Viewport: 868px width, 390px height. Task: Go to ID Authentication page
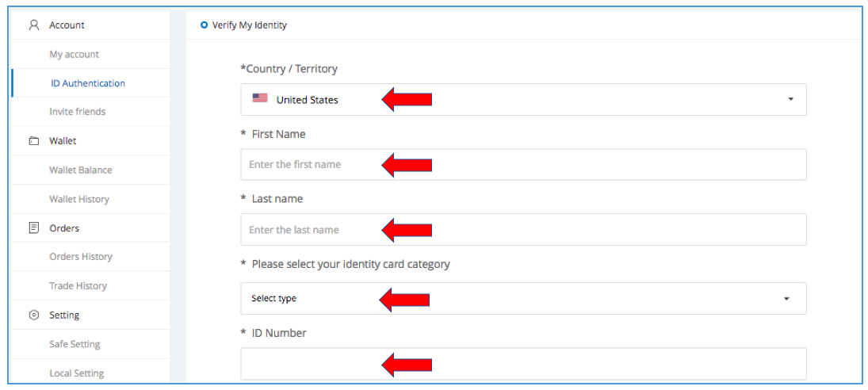[x=88, y=83]
